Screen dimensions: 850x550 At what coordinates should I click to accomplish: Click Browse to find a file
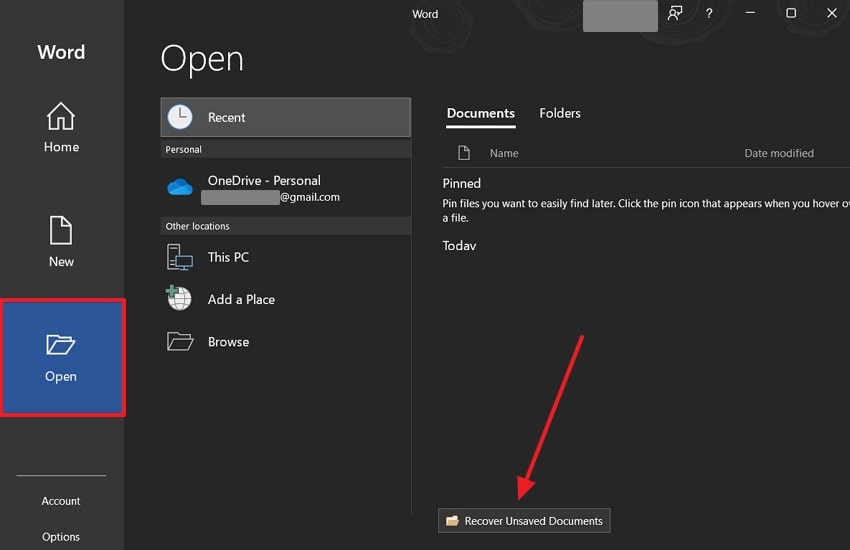286,342
